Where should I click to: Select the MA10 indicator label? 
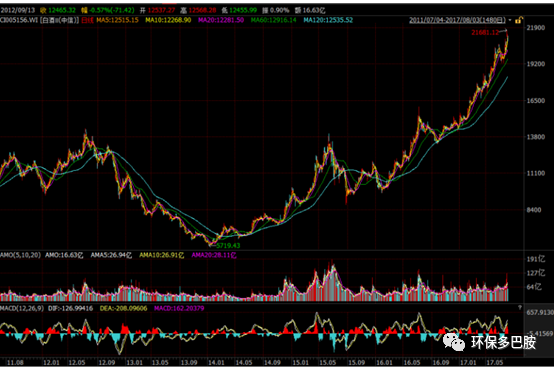[x=168, y=20]
